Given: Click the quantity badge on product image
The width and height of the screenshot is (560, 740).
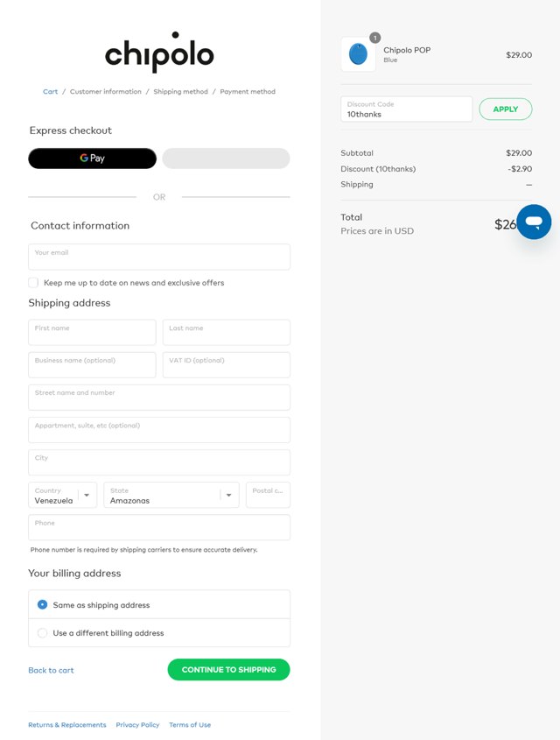Looking at the screenshot, I should pyautogui.click(x=374, y=38).
